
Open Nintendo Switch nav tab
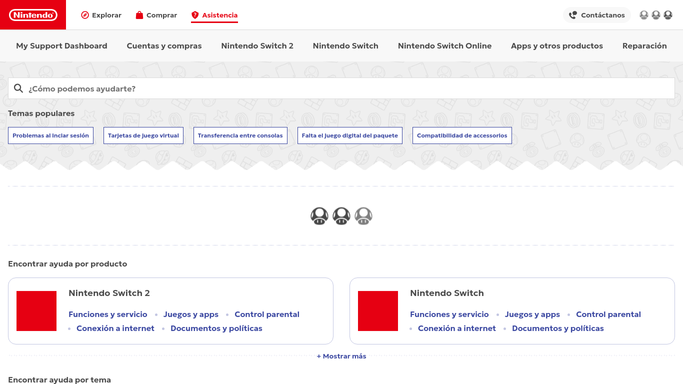[x=345, y=46]
